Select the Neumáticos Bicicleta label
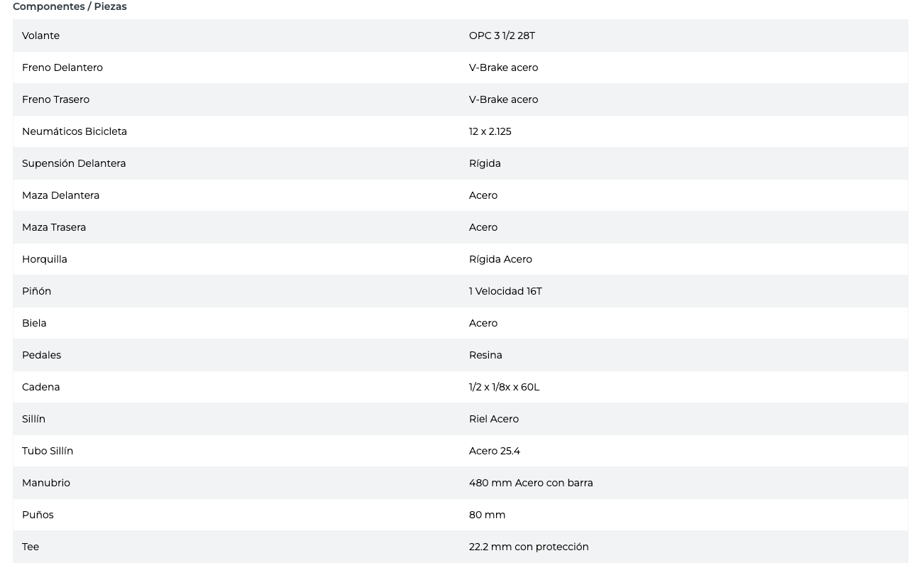Viewport: 924px width, 563px height. (75, 131)
